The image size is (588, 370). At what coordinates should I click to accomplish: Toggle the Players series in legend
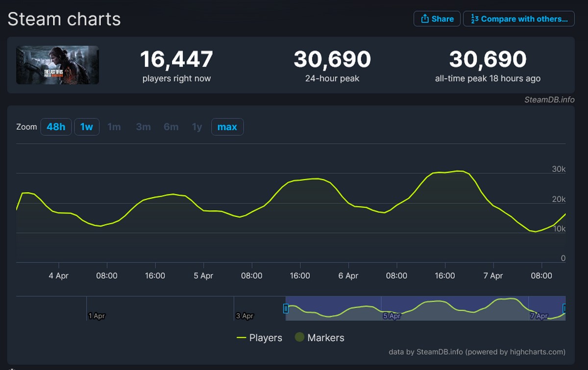coord(259,338)
